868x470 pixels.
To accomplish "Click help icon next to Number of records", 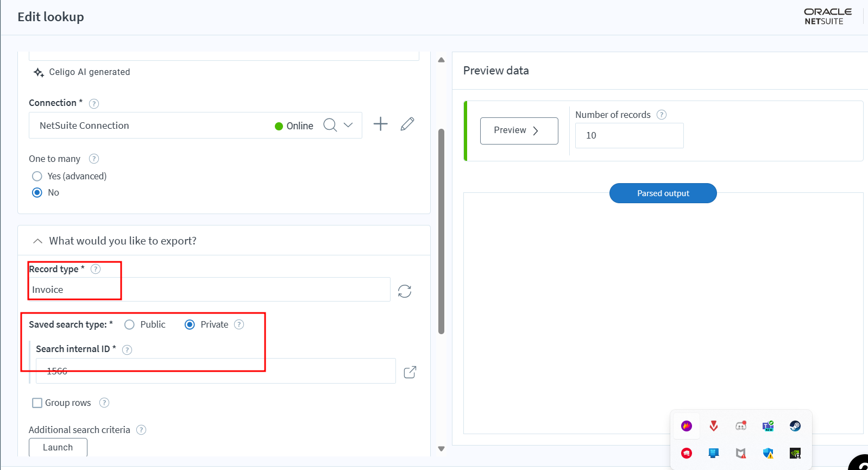I will click(661, 115).
